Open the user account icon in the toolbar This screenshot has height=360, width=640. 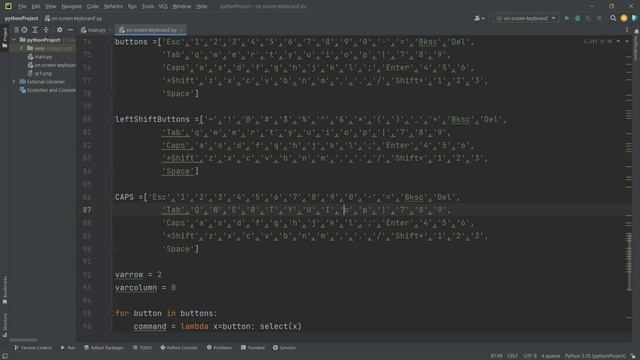coord(479,18)
